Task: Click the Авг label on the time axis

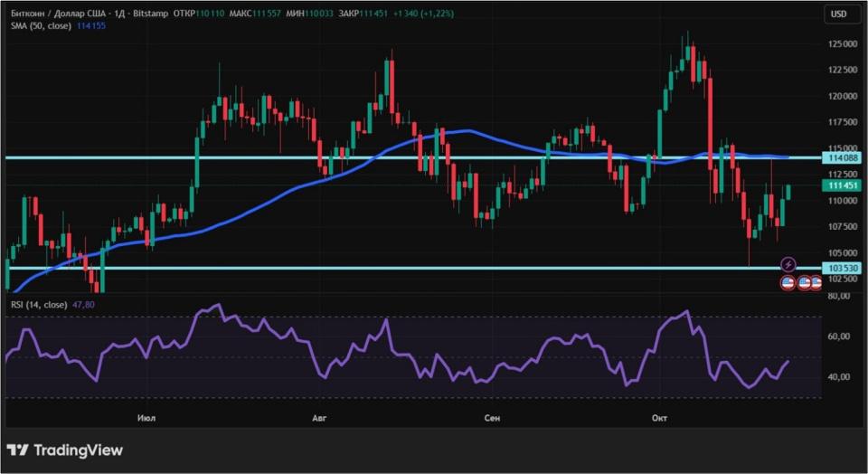Action: coord(318,418)
